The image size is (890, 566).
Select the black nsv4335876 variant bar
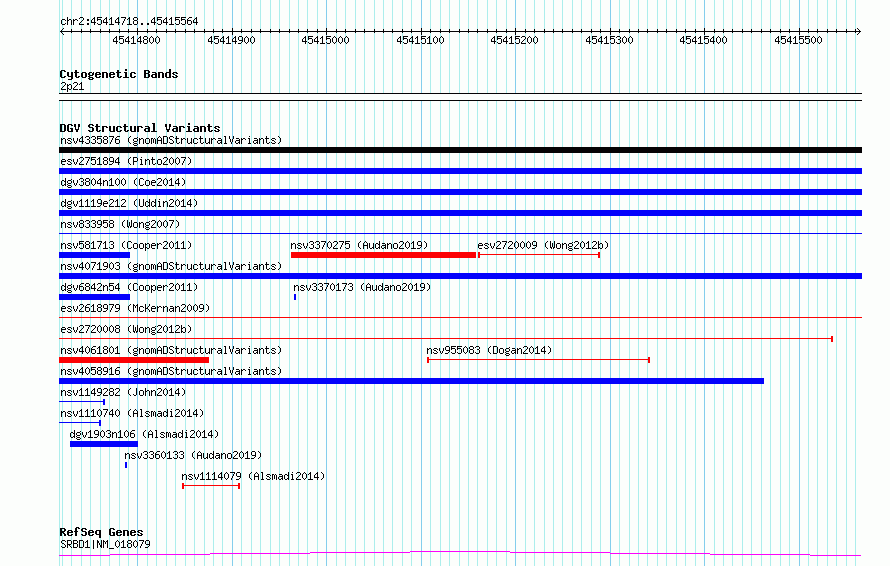click(x=460, y=150)
